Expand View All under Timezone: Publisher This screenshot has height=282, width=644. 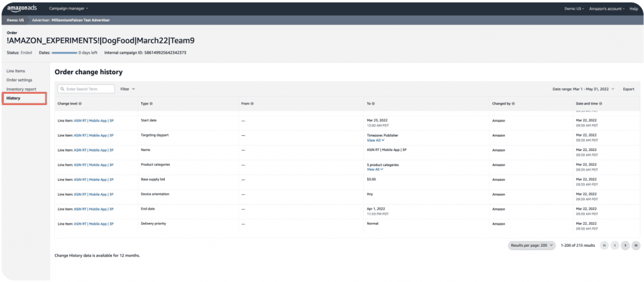(x=375, y=140)
